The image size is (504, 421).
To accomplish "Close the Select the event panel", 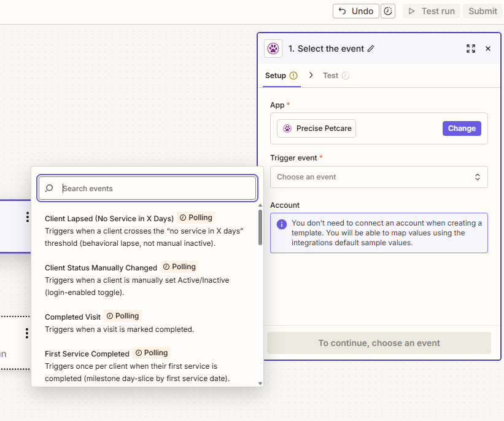I will tap(488, 49).
